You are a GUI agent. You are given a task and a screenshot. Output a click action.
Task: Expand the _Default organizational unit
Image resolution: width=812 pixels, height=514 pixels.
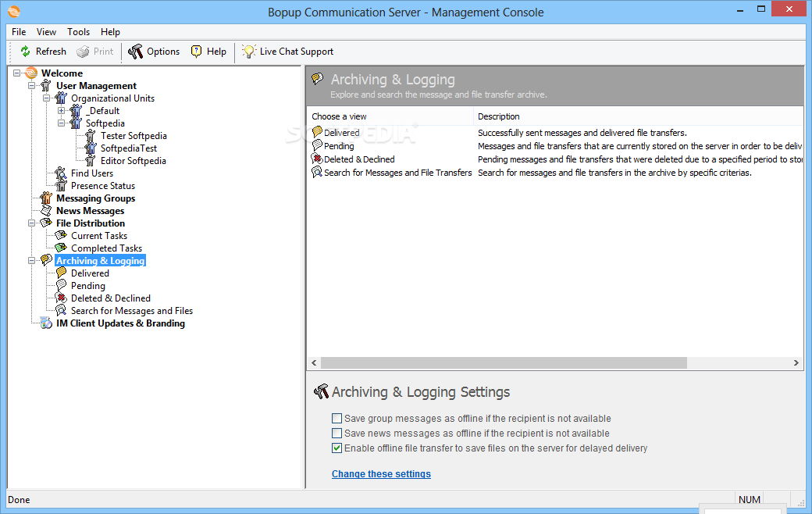point(61,110)
